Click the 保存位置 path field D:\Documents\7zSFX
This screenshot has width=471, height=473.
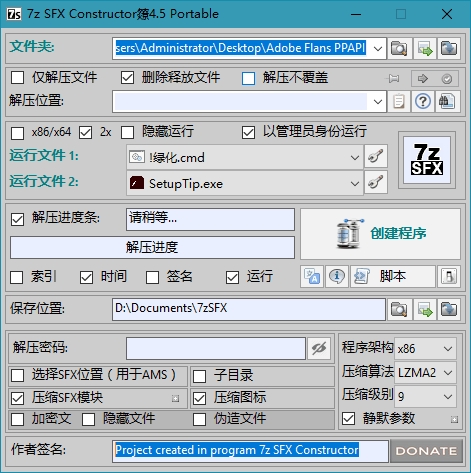tap(249, 310)
